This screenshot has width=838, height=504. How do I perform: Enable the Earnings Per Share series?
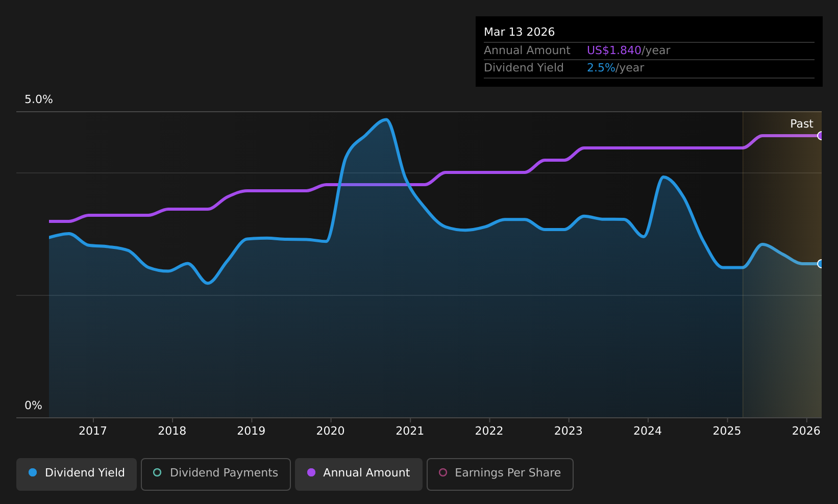(500, 474)
